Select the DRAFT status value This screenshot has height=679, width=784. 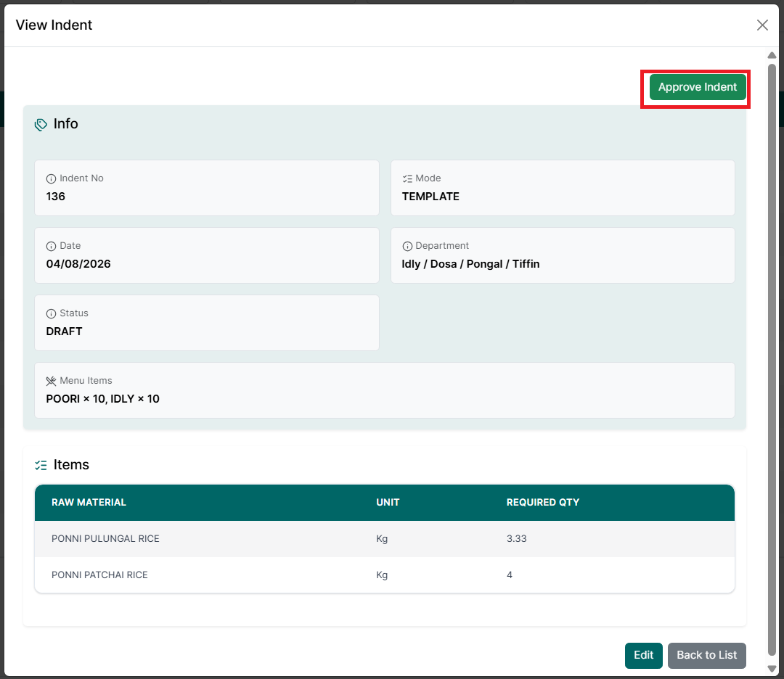[64, 332]
